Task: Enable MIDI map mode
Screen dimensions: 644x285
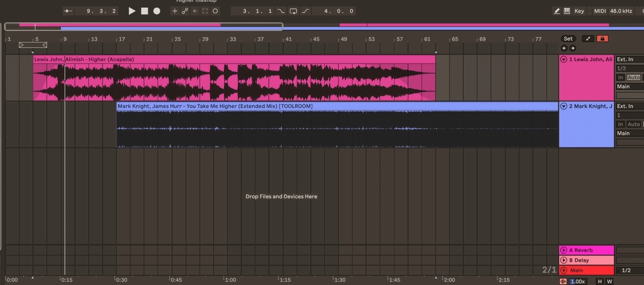Action: 600,11
